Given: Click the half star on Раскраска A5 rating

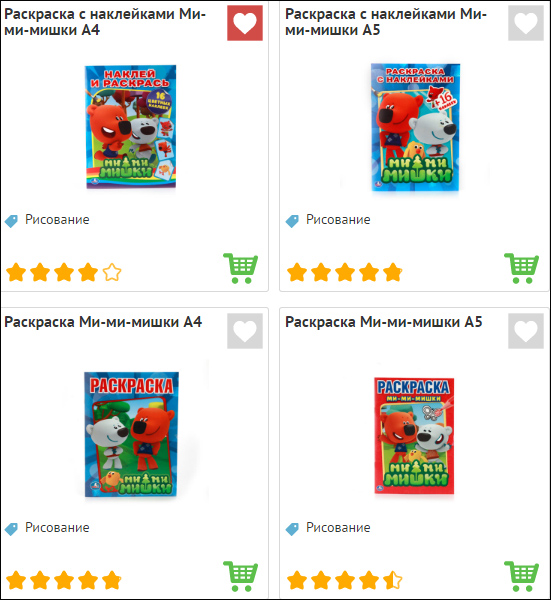Looking at the screenshot, I should point(393,580).
